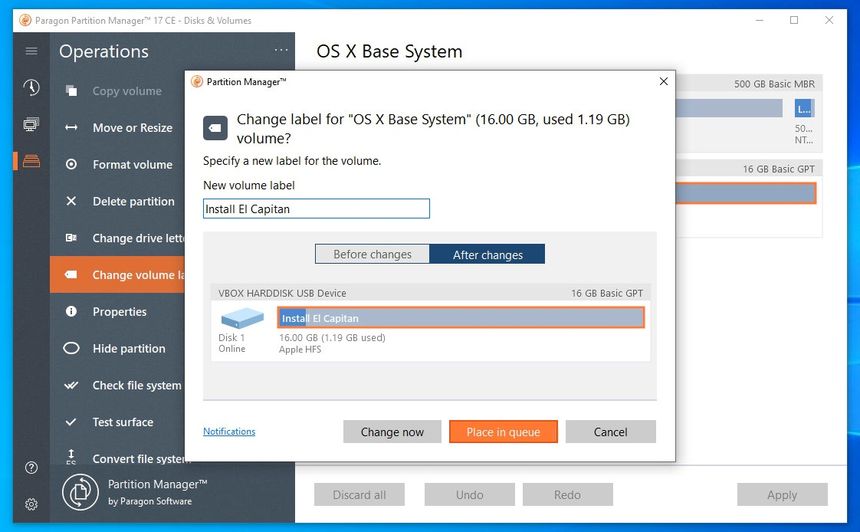Click the Change now button
Screen dimensions: 860x532
point(392,432)
